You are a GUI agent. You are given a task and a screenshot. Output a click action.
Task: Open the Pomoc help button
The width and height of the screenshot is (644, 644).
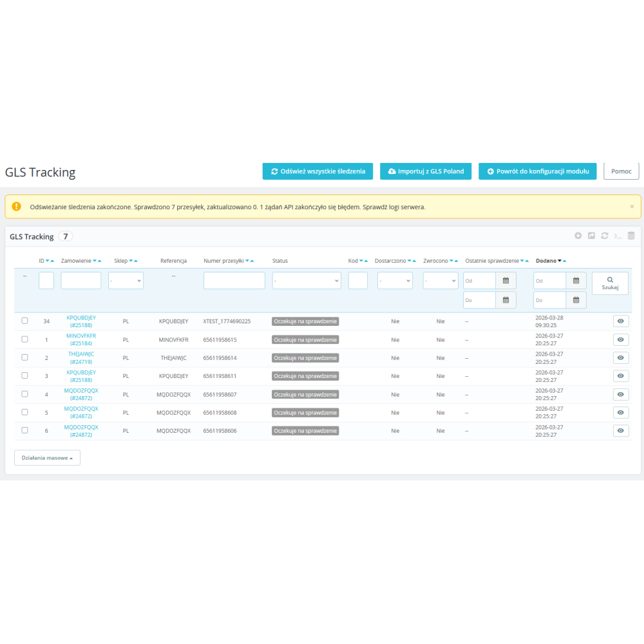tap(621, 171)
